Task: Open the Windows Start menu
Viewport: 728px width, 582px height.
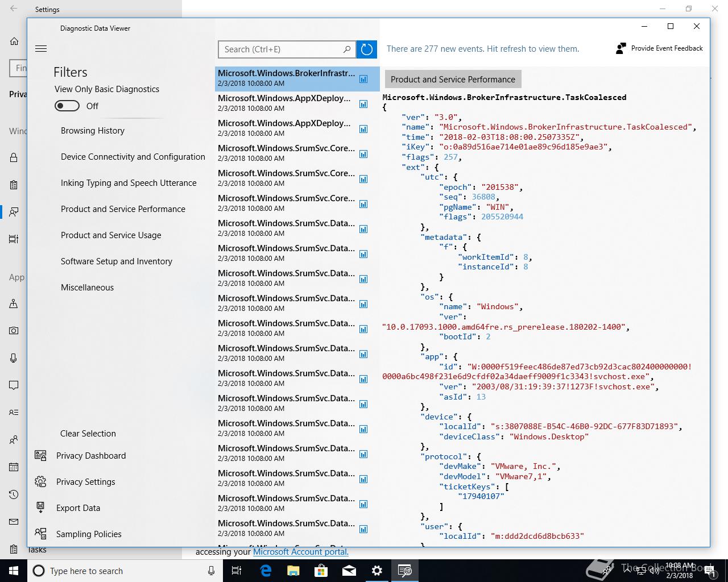Action: (14, 571)
